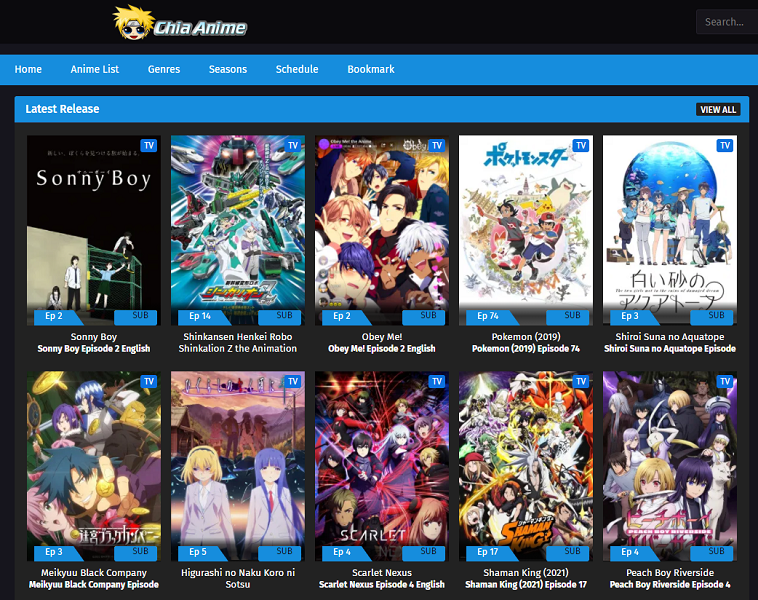Click the Ep 5 tag on Higurashi

click(x=202, y=553)
